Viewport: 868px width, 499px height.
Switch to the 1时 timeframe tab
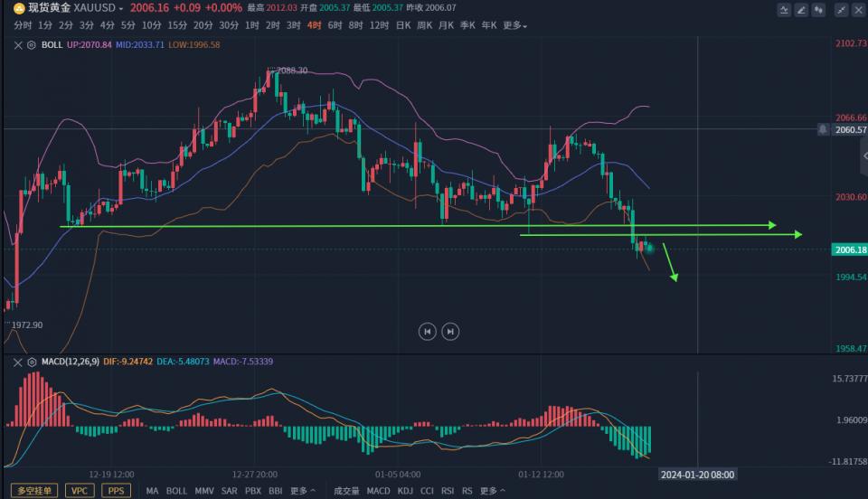click(x=251, y=25)
